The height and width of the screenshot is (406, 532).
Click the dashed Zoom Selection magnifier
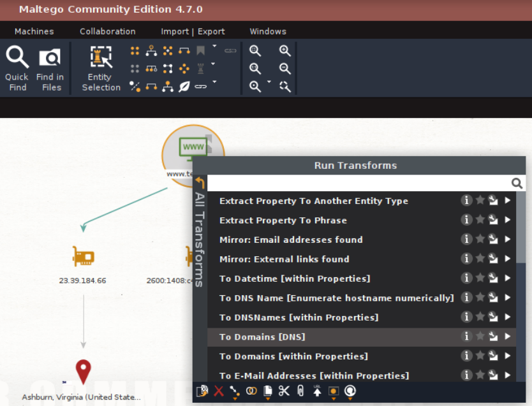point(284,87)
